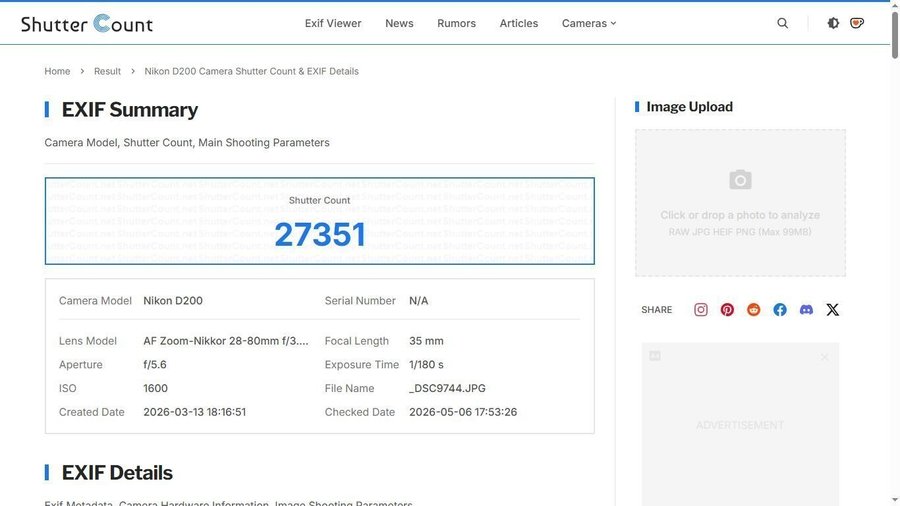Select exposure time 1/180 s
The height and width of the screenshot is (506, 900).
(x=426, y=365)
